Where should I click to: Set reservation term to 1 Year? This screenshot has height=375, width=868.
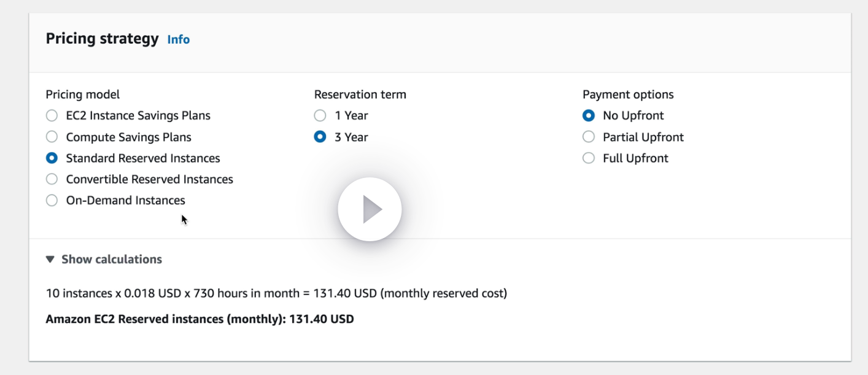[320, 115]
